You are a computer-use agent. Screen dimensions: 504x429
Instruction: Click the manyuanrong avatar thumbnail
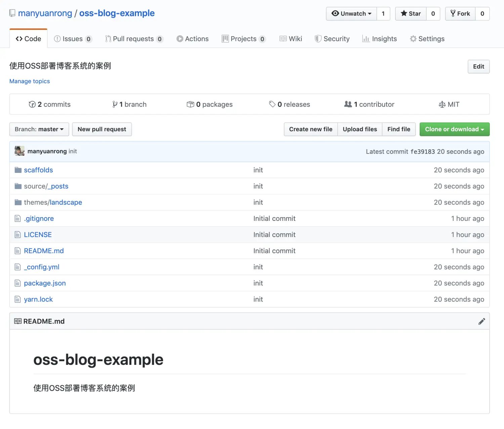click(20, 151)
